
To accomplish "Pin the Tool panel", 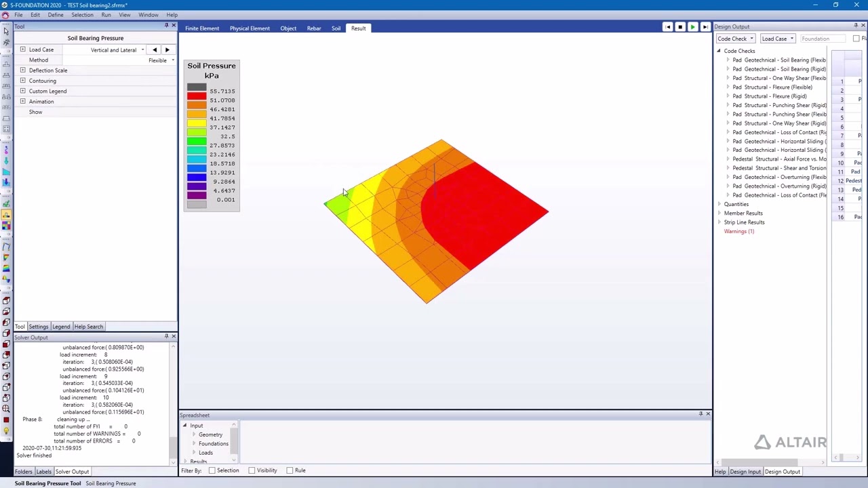I will 166,26.
